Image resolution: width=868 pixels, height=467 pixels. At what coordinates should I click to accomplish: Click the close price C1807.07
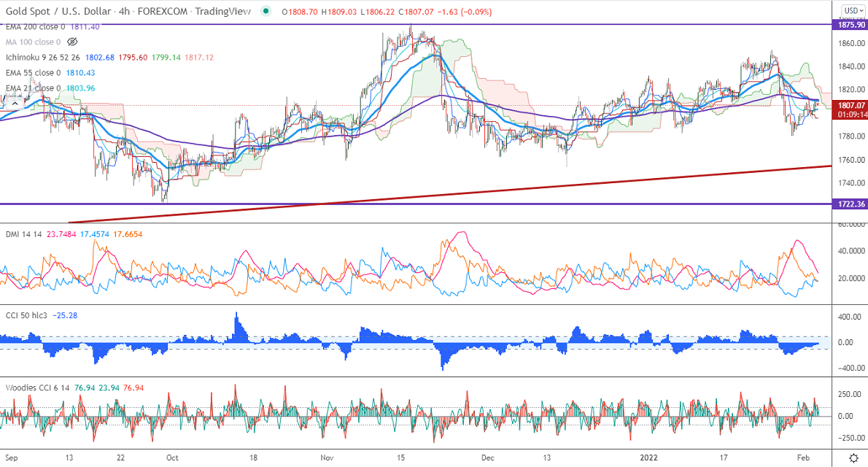click(x=415, y=12)
